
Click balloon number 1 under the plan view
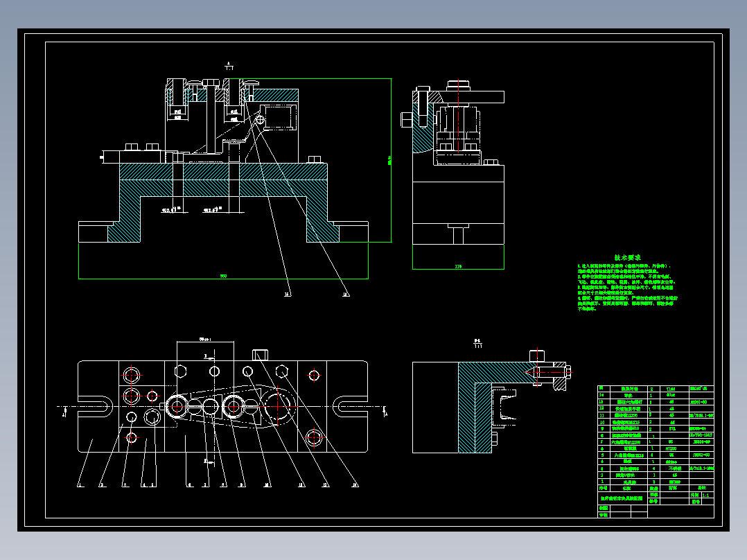coord(80,485)
